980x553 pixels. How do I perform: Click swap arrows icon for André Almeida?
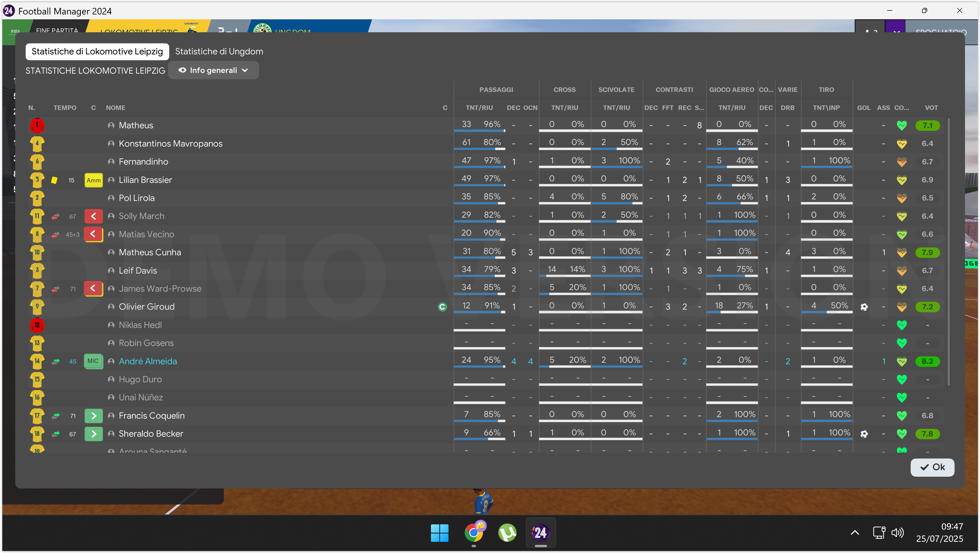coord(56,361)
